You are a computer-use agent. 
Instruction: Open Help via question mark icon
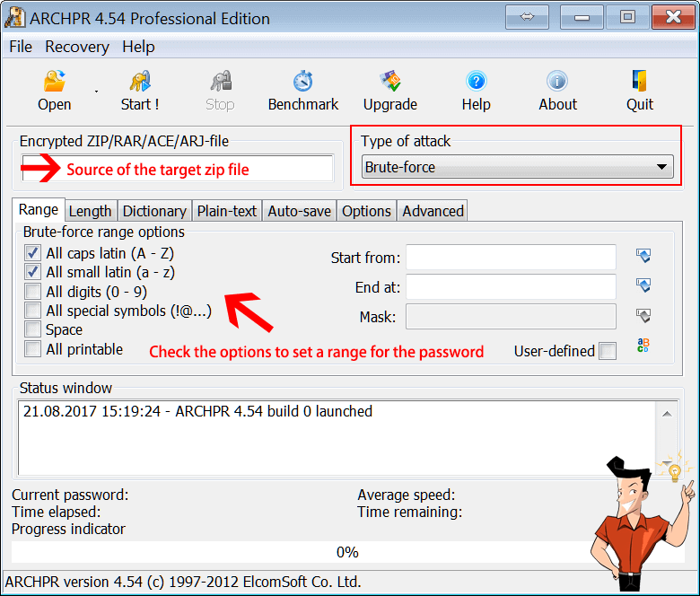pyautogui.click(x=477, y=82)
